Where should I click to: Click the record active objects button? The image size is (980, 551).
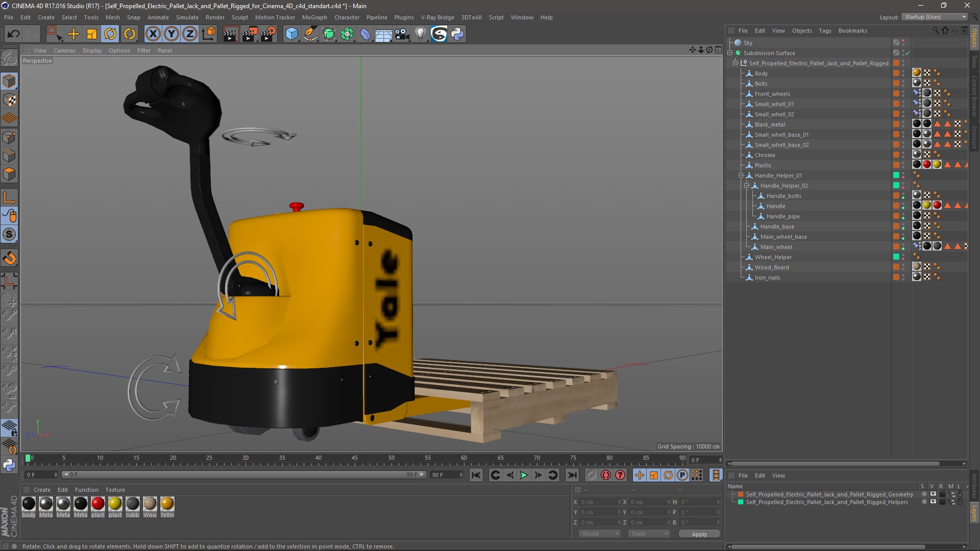[591, 475]
